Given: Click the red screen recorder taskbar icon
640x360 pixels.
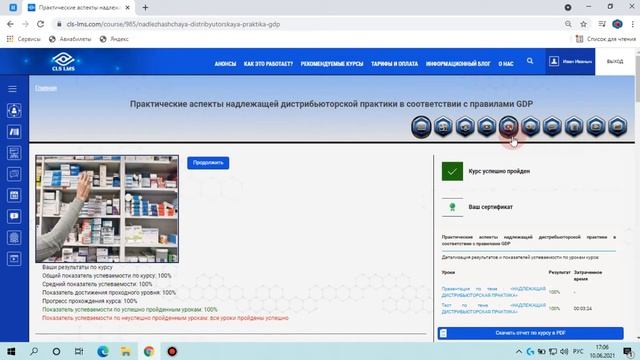Looking at the screenshot, I should coord(172,351).
